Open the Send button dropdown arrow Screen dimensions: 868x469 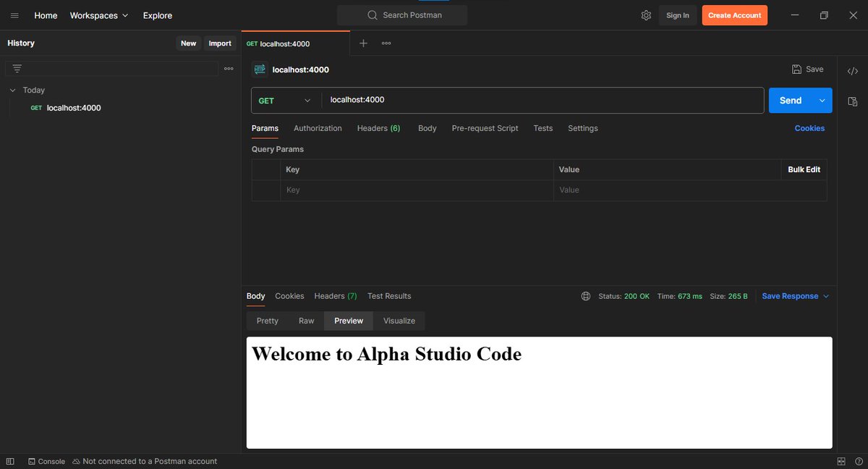(822, 101)
